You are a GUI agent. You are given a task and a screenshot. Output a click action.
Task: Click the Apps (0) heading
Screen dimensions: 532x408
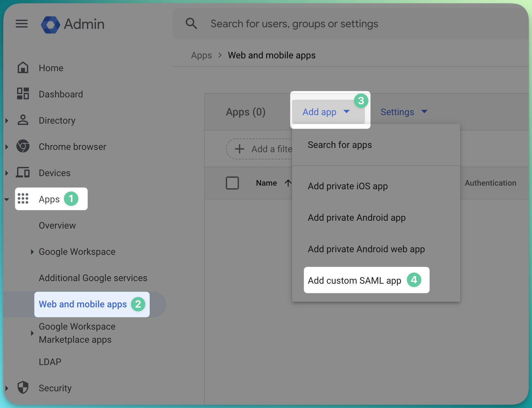pyautogui.click(x=245, y=112)
